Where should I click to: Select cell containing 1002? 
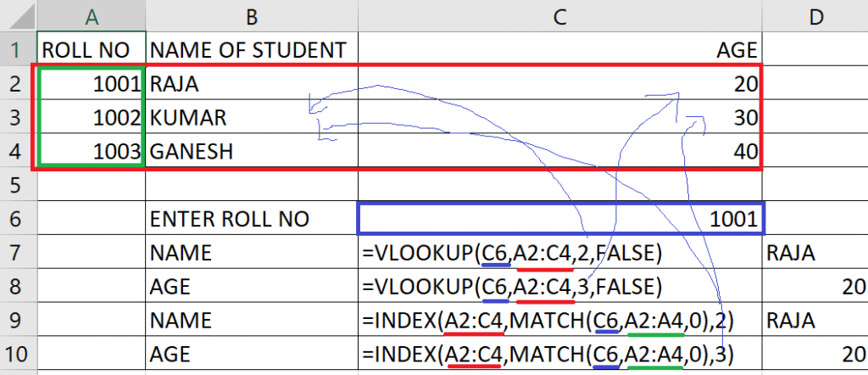click(92, 117)
